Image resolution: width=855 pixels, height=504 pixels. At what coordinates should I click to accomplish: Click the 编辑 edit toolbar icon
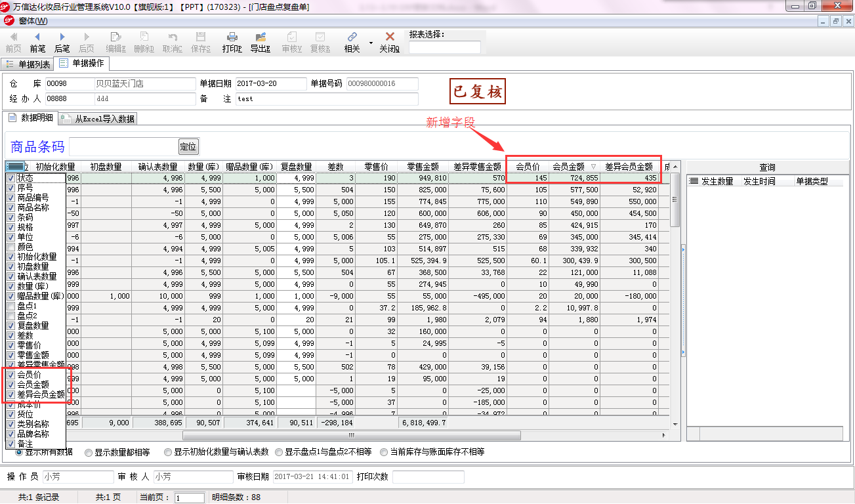point(115,37)
